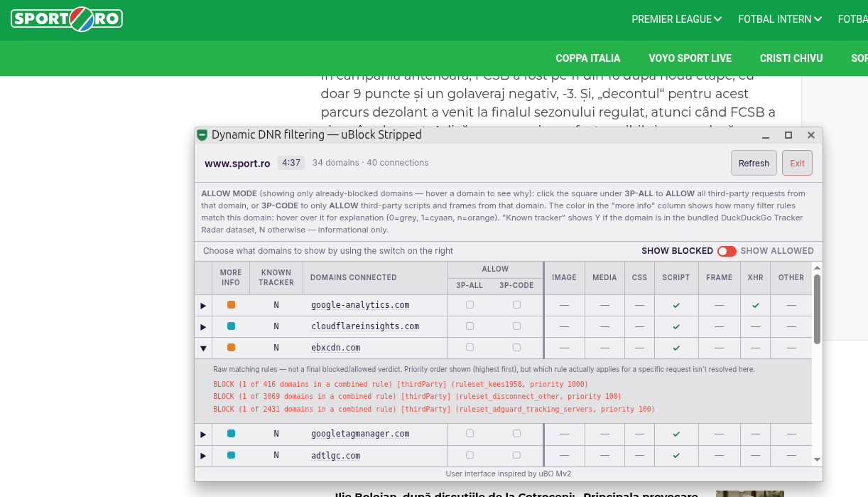Check 3P-ALL box for google-analytics.com

[x=470, y=305]
